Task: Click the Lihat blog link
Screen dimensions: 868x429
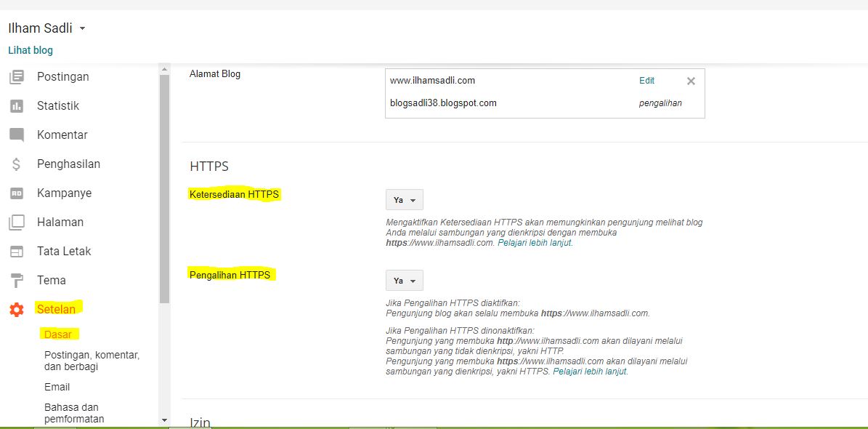Action: click(x=31, y=50)
